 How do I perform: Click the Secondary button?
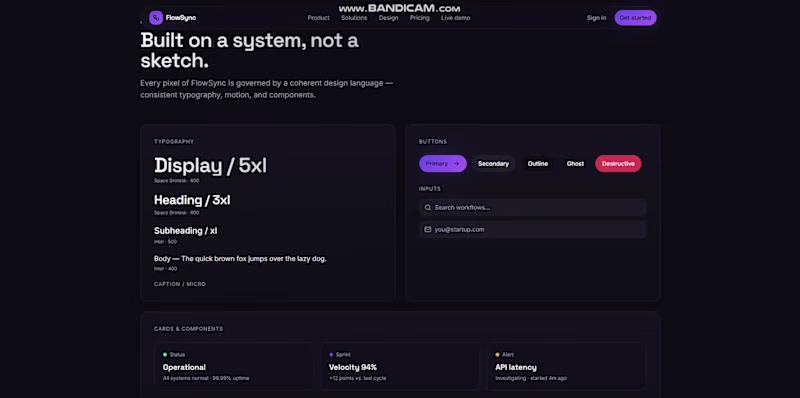[x=493, y=164]
